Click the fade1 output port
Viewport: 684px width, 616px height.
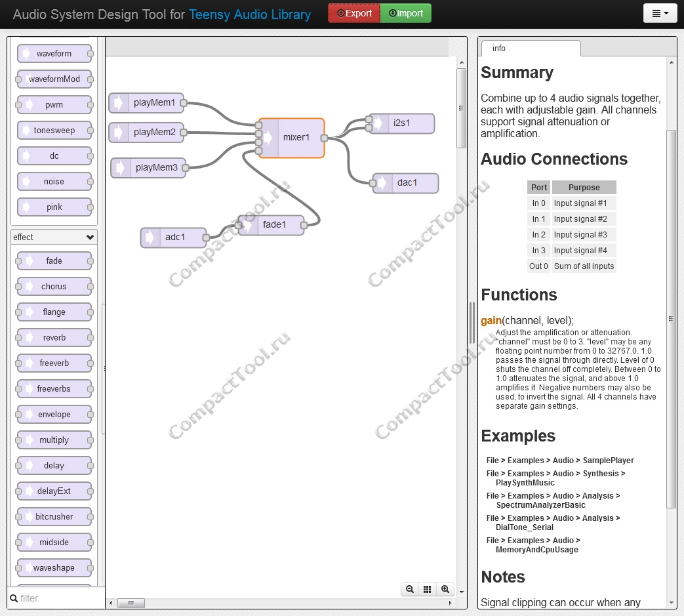(x=304, y=225)
